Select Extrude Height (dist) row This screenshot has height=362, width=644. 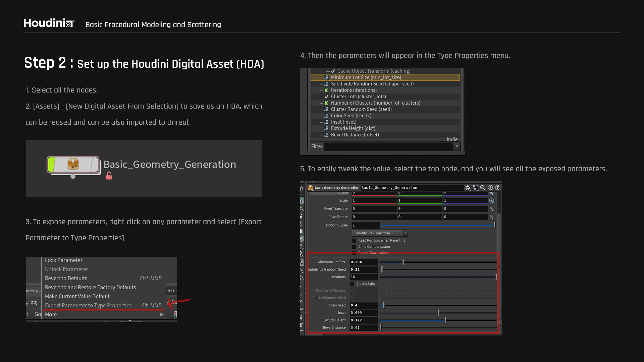[x=385, y=128]
